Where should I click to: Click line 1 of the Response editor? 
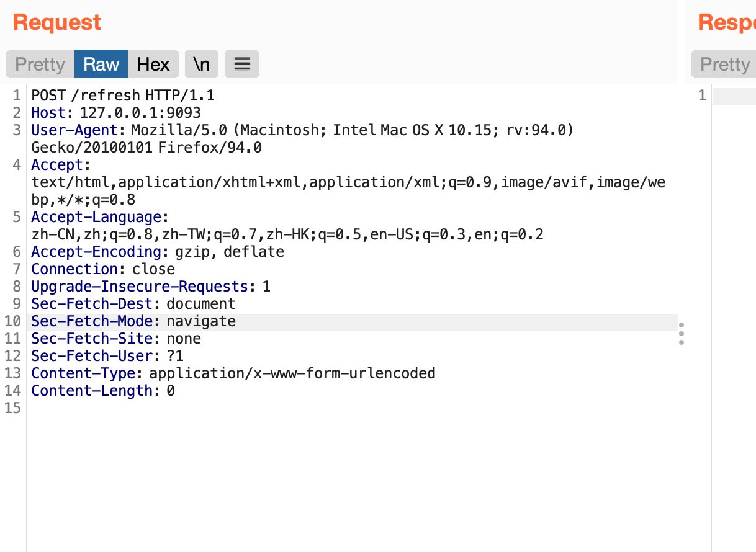(734, 96)
